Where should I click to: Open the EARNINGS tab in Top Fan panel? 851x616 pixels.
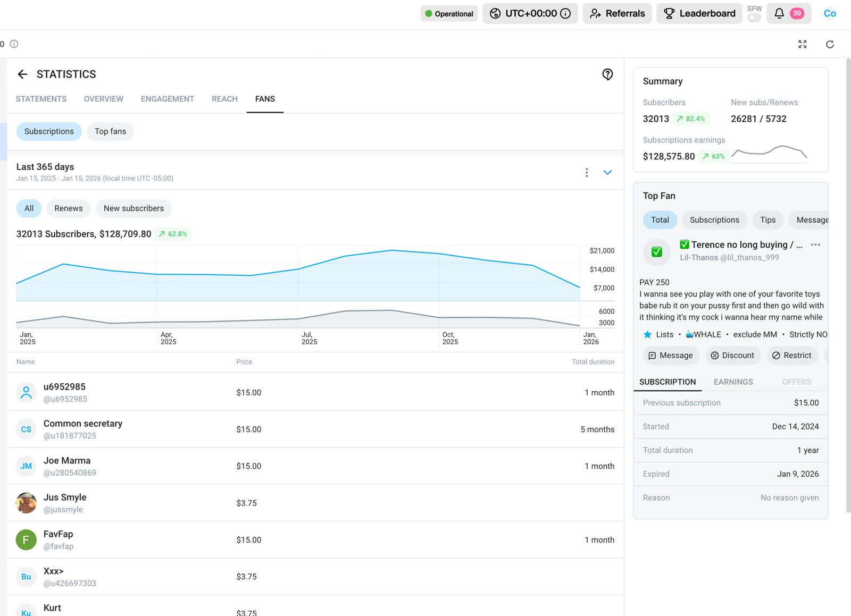733,382
